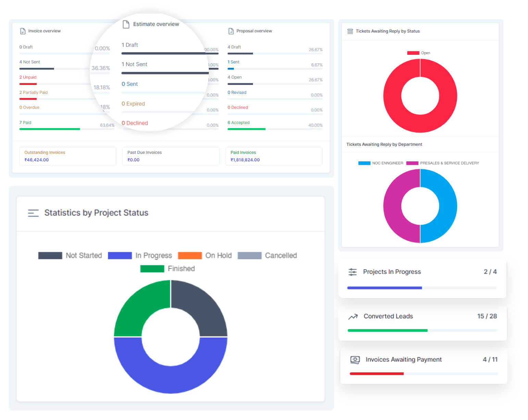528x420 pixels.
Task: Open the 2 Partially Paid invoices link
Action: pyautogui.click(x=34, y=92)
